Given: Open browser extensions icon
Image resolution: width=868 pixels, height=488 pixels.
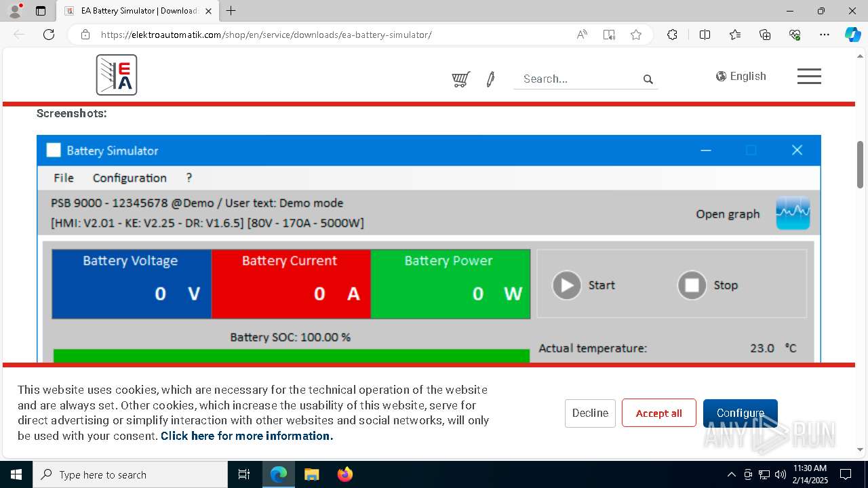Looking at the screenshot, I should [x=672, y=35].
